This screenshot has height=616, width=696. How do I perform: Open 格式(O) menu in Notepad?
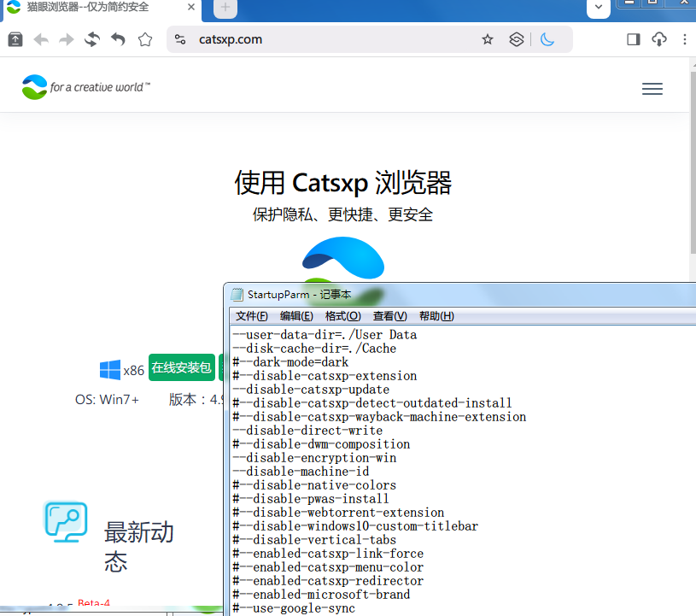[342, 316]
